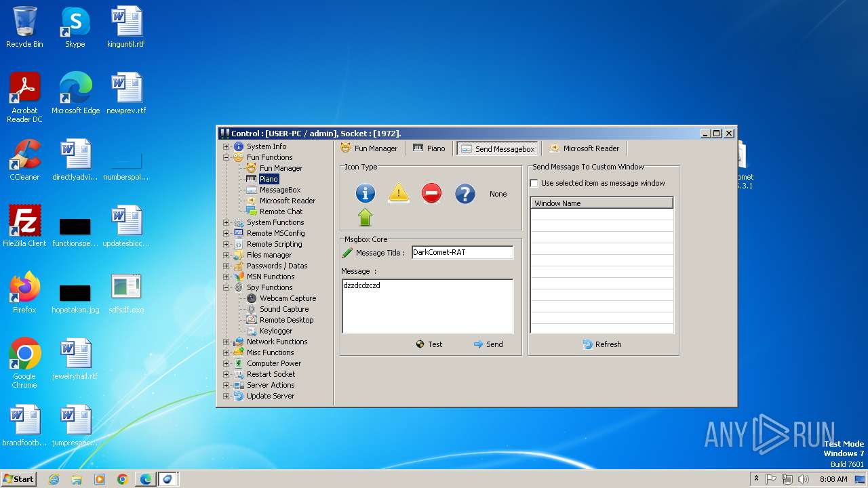Image resolution: width=868 pixels, height=488 pixels.
Task: Select the Error stop icon type
Action: click(431, 194)
